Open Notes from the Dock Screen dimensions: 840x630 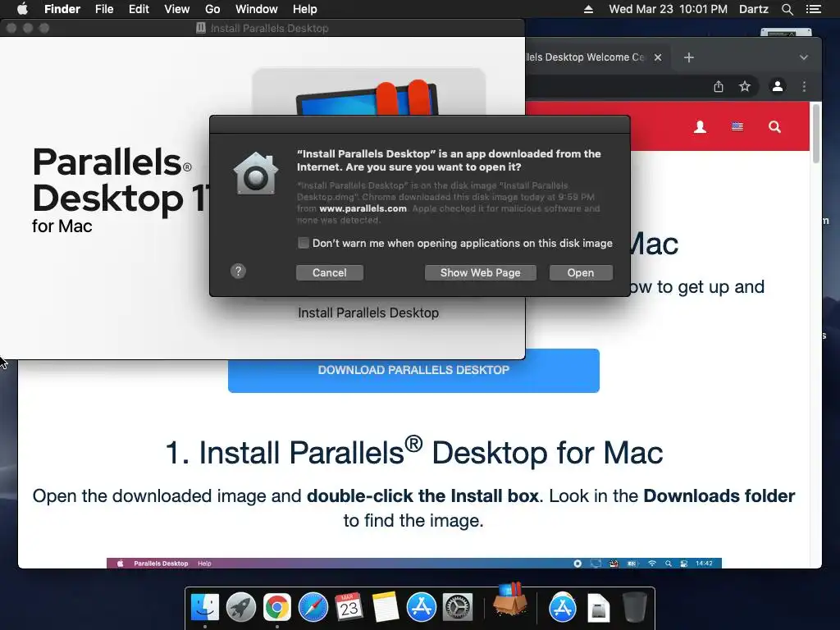(x=386, y=608)
